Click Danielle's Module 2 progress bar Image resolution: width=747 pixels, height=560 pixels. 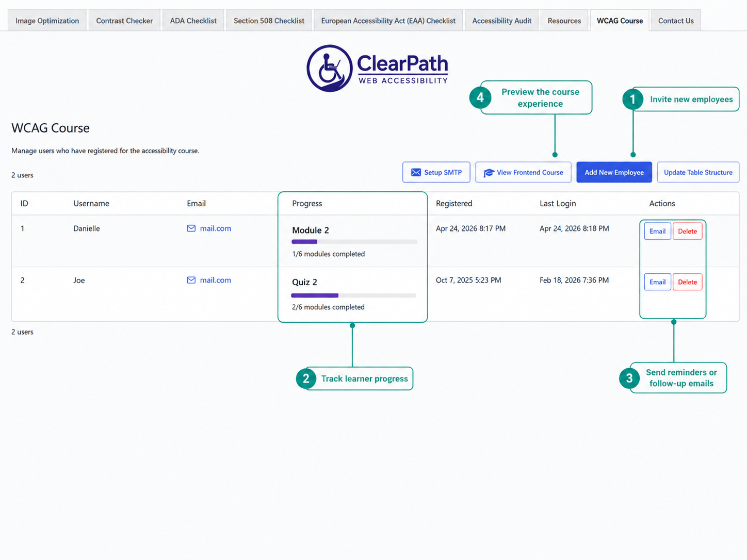[x=354, y=241]
